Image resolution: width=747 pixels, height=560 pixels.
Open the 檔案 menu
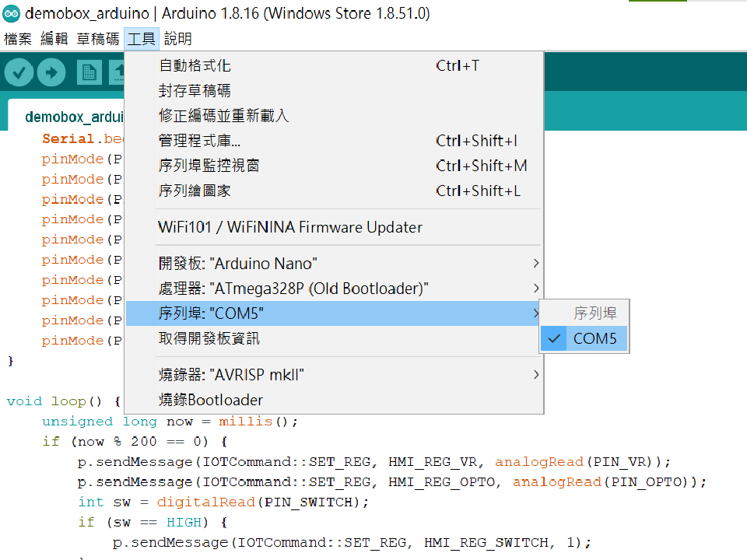tap(18, 39)
